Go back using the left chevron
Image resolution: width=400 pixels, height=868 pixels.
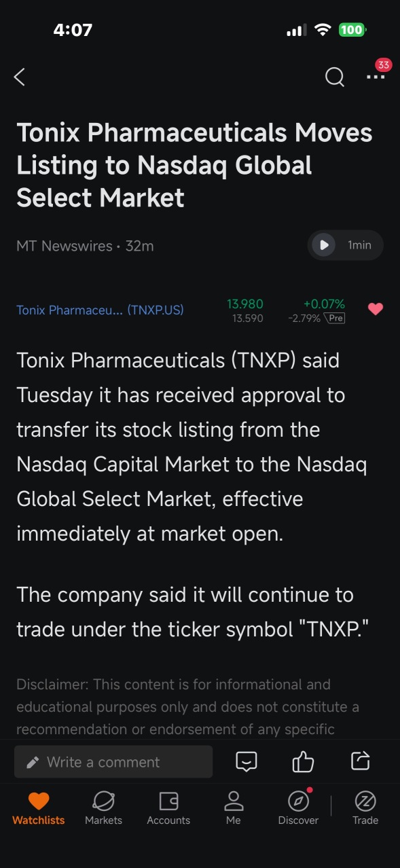[20, 77]
